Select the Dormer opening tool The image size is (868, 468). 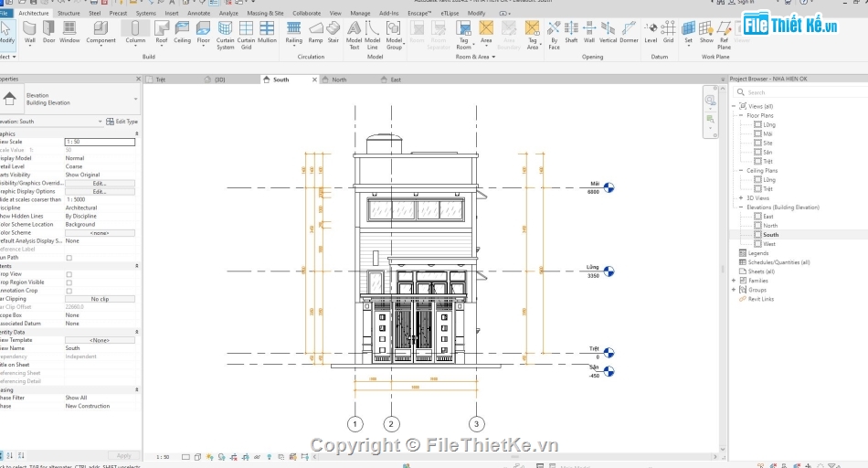pyautogui.click(x=629, y=32)
